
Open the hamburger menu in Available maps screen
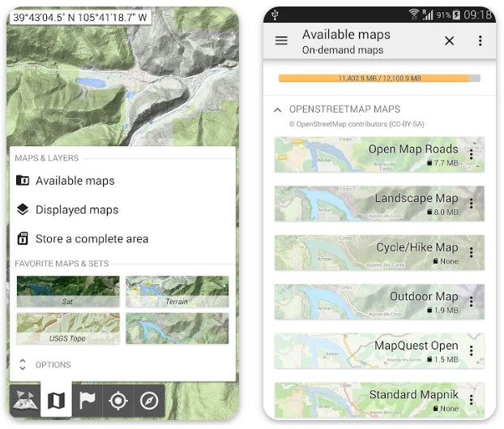click(281, 41)
